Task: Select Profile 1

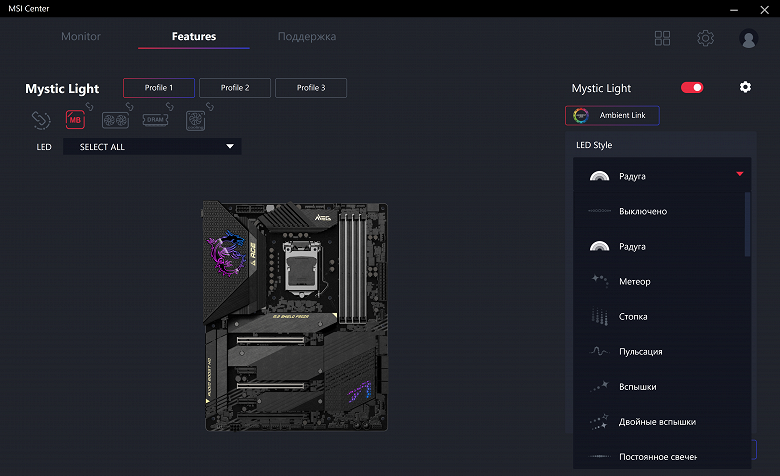Action: (x=159, y=88)
